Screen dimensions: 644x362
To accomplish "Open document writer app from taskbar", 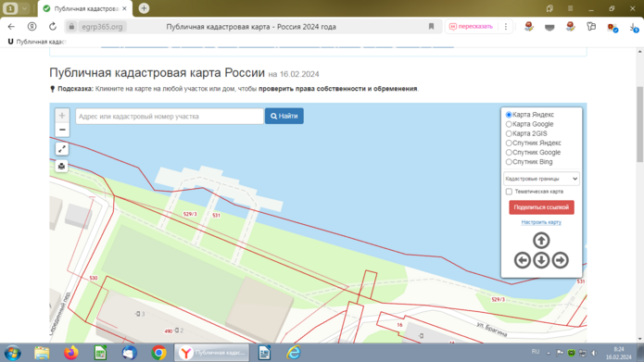I will (x=264, y=353).
